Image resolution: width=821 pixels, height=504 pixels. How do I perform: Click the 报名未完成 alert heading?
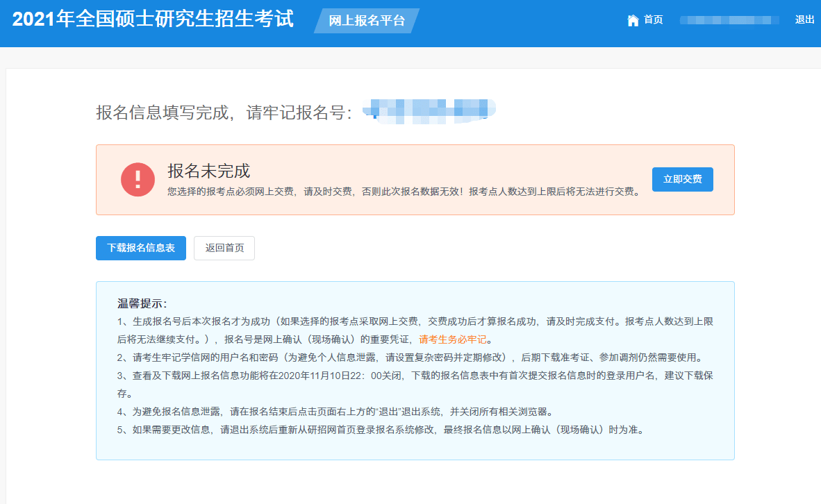(x=209, y=171)
